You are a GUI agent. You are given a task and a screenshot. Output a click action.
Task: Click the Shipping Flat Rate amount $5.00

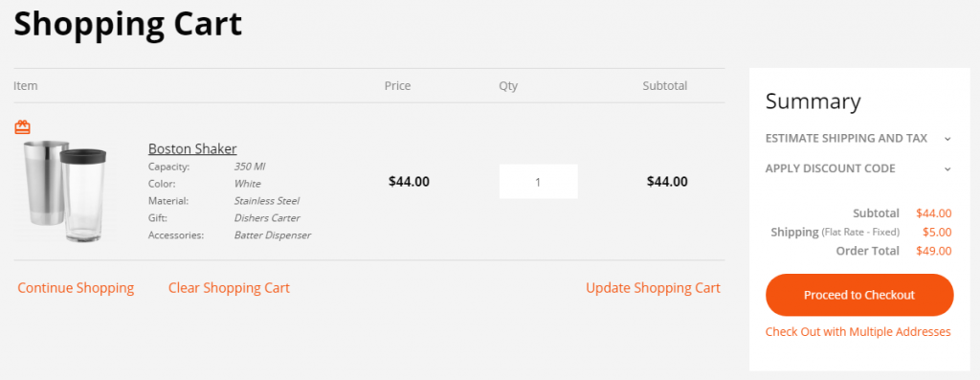(937, 233)
